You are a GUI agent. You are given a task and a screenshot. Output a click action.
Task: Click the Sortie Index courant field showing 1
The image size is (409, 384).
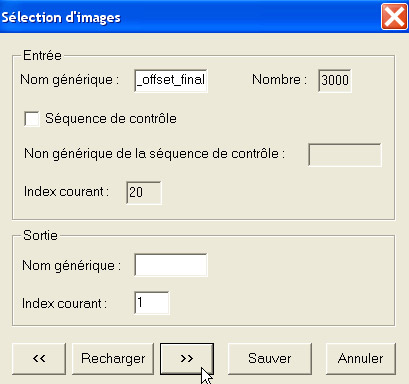click(152, 303)
